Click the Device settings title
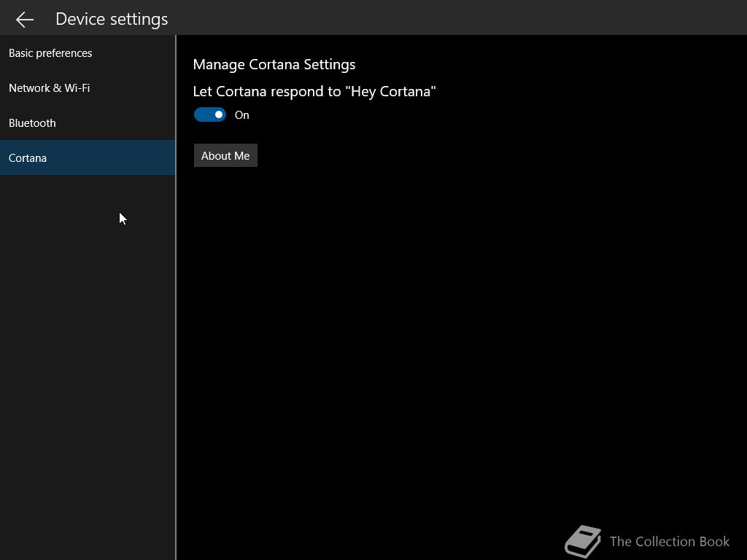 pyautogui.click(x=112, y=19)
